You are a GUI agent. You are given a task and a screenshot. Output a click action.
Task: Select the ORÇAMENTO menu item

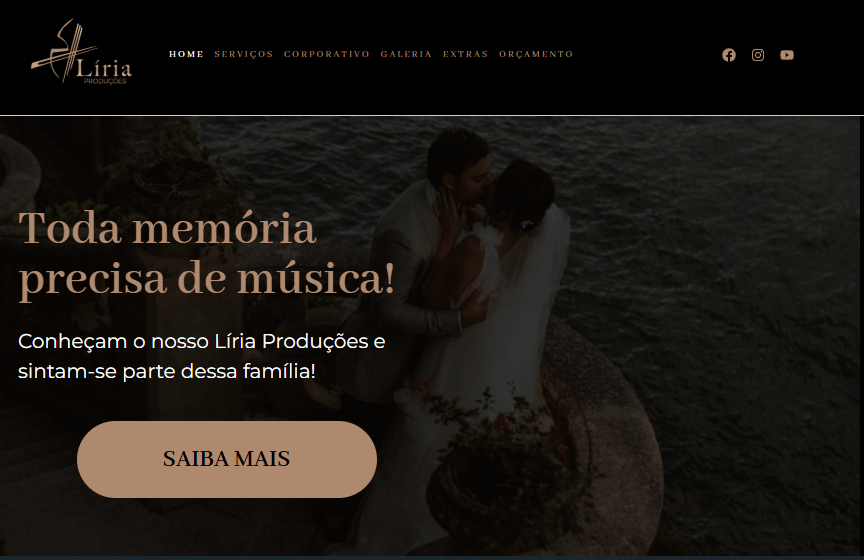(536, 54)
